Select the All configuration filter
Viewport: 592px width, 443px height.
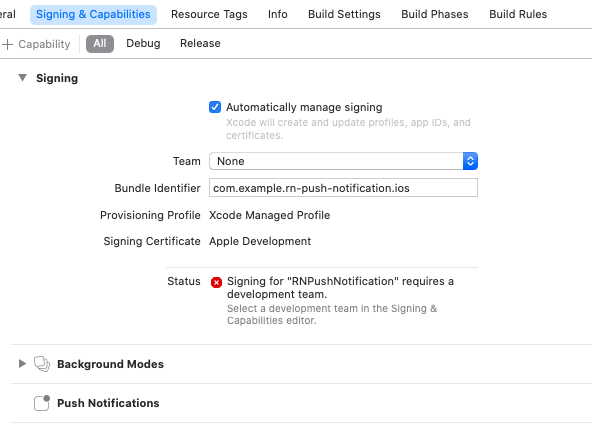[x=100, y=43]
